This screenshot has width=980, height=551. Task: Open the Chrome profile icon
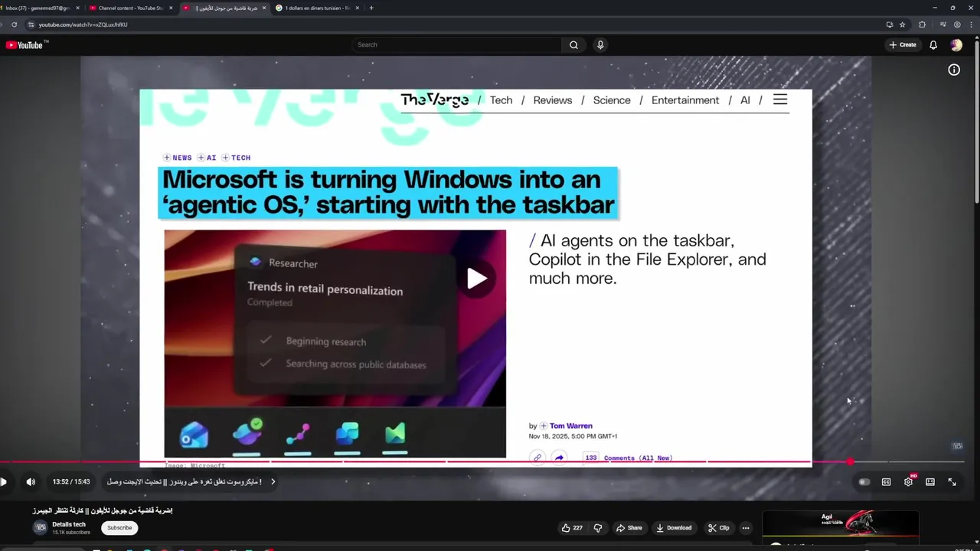pos(957,24)
